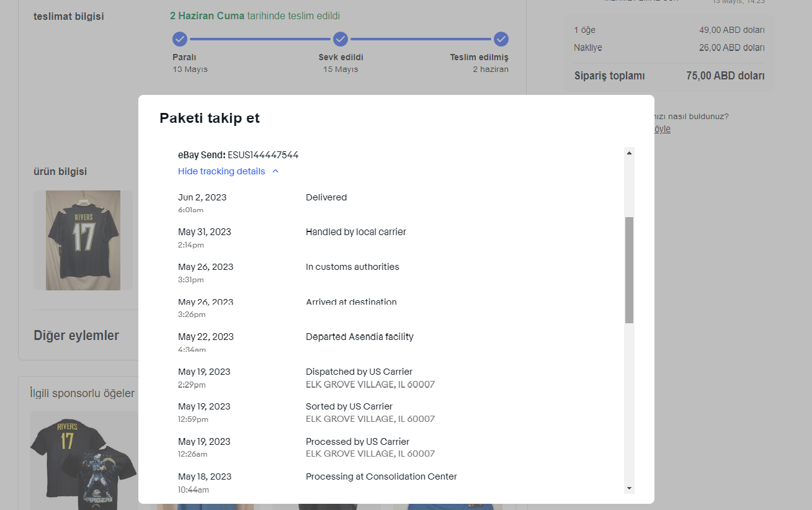Click the tracking dialog scrollbar thumb
812x510 pixels.
(x=629, y=270)
